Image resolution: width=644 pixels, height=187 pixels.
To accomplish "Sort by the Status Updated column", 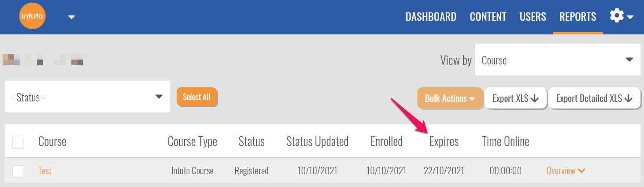I will (x=317, y=142).
